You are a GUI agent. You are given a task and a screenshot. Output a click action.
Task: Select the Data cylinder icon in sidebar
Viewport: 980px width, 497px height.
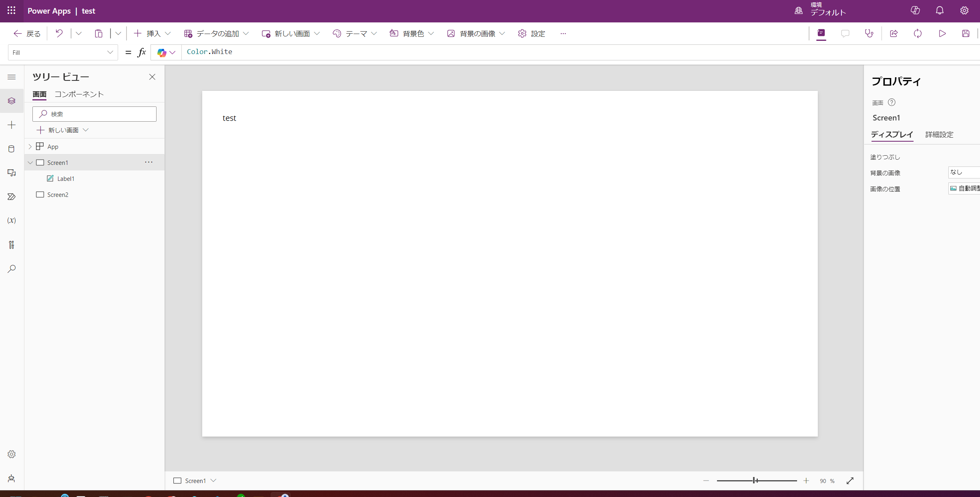pos(11,148)
